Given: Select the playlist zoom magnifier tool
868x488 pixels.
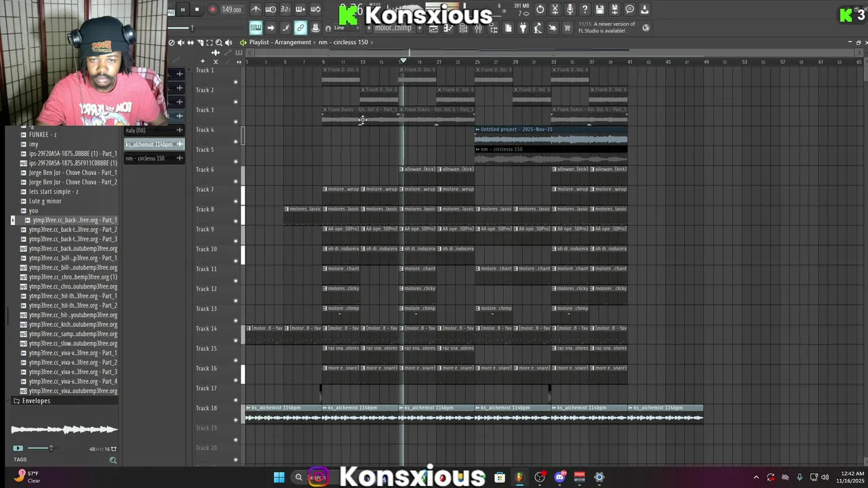Looking at the screenshot, I should click(219, 43).
